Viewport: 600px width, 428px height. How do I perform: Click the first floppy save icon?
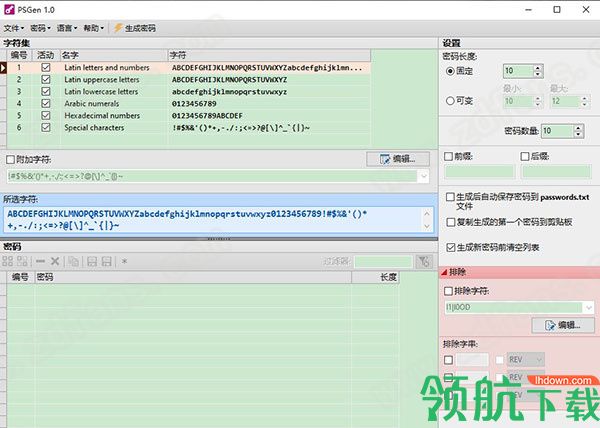[92, 262]
